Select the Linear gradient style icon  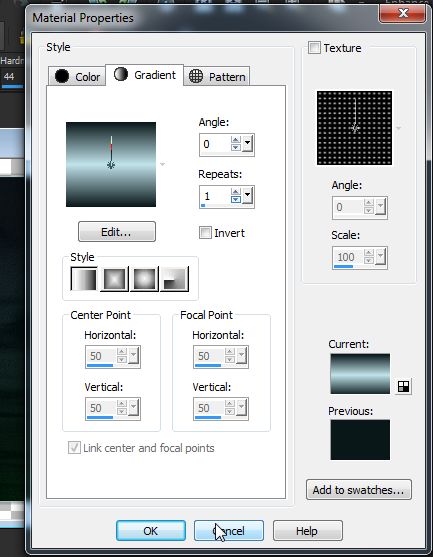tap(84, 279)
